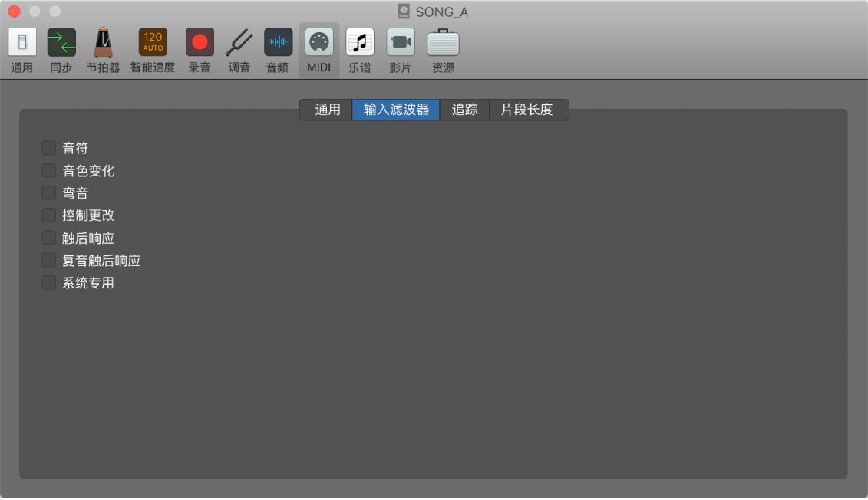Screen dimensions: 868x500
Task: Check the 控制更改 filter box
Action: [x=48, y=215]
